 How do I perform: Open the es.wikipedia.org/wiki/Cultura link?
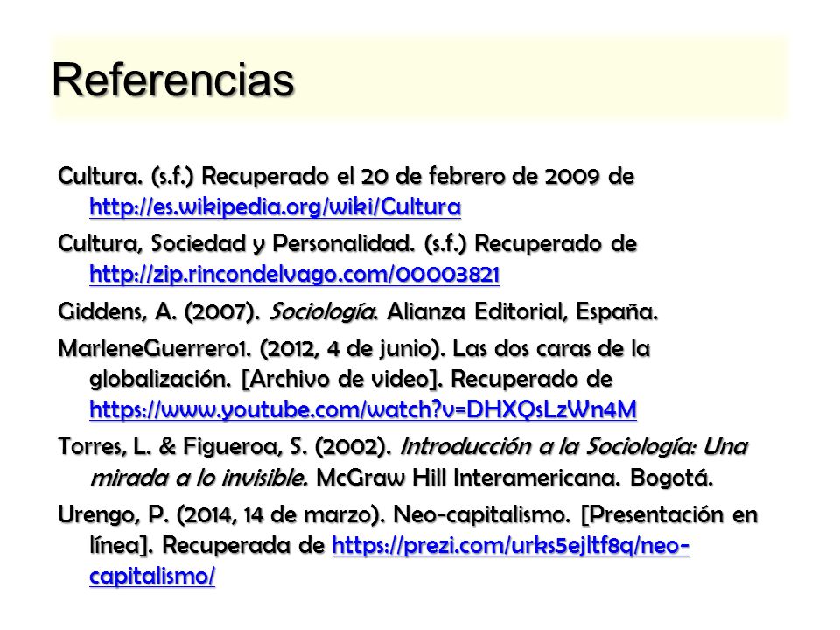[276, 206]
